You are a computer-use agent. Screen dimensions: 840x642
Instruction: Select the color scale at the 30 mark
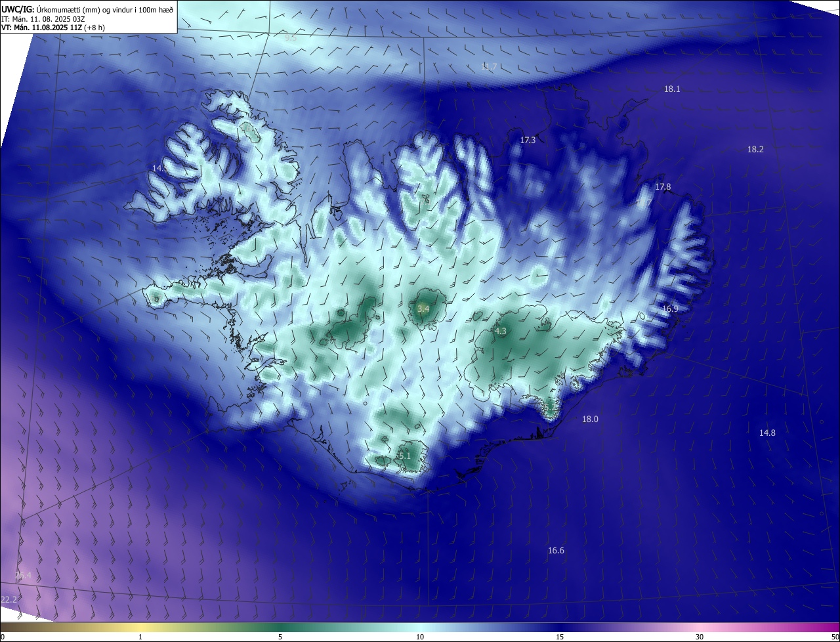point(700,637)
